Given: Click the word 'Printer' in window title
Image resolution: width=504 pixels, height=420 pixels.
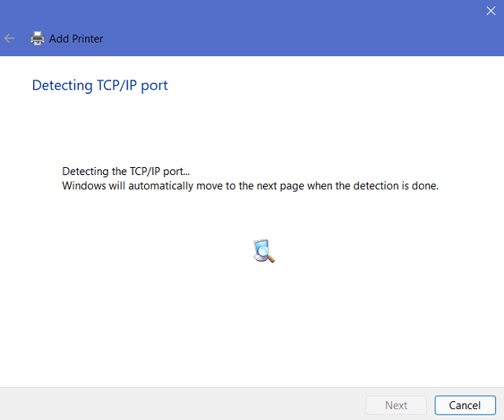Looking at the screenshot, I should pyautogui.click(x=87, y=38).
